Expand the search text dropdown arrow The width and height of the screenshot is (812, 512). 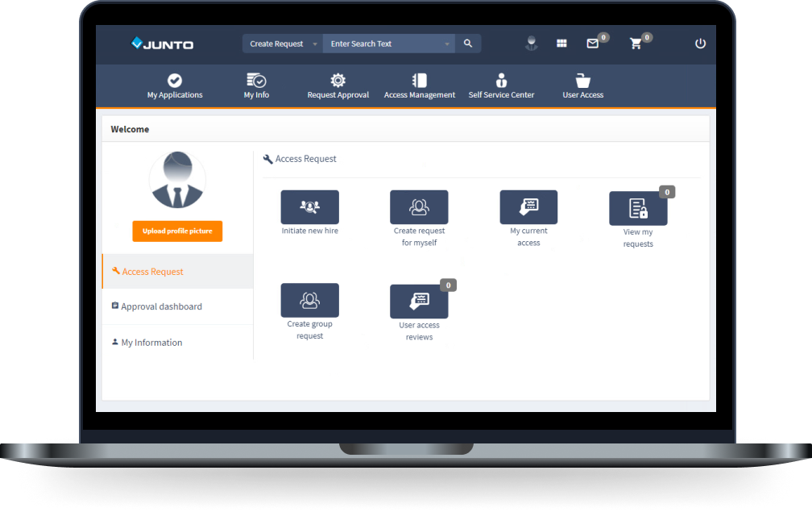[x=447, y=44]
